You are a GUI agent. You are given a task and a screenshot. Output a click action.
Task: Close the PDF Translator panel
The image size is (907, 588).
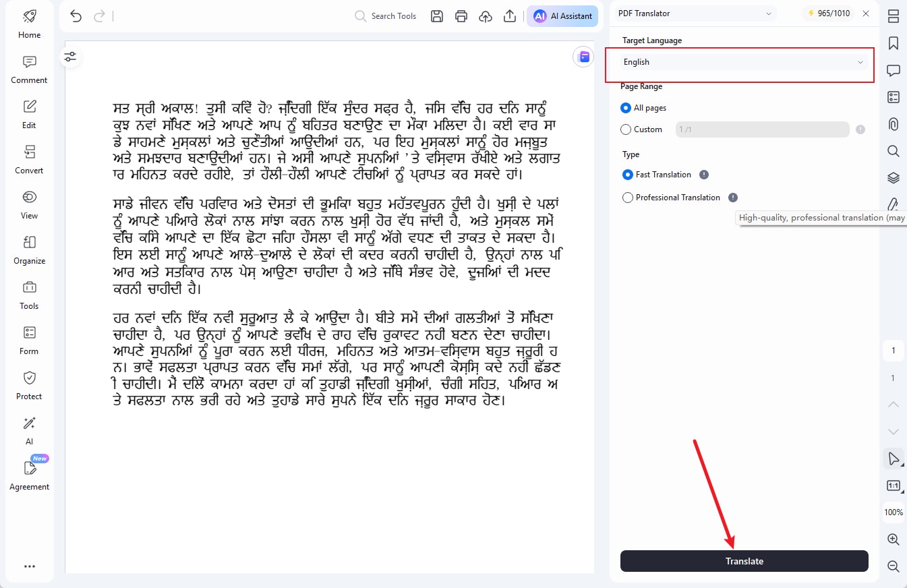866,13
